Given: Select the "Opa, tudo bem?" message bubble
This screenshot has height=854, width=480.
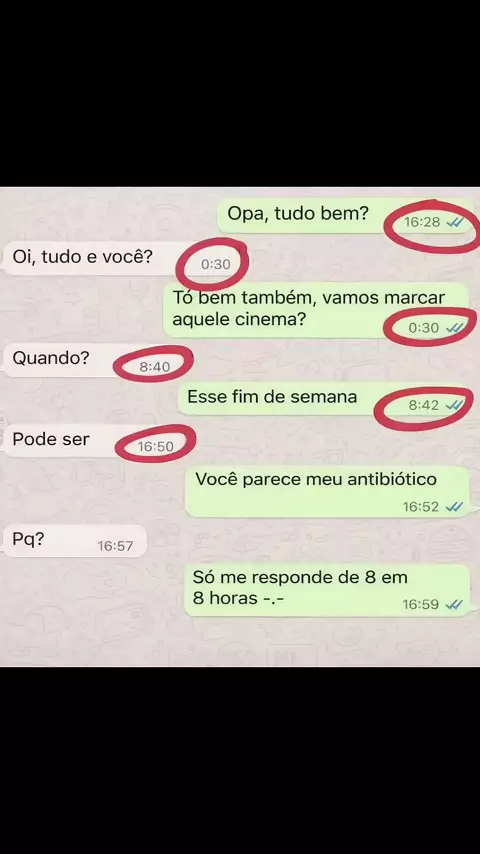Looking at the screenshot, I should pyautogui.click(x=345, y=216).
